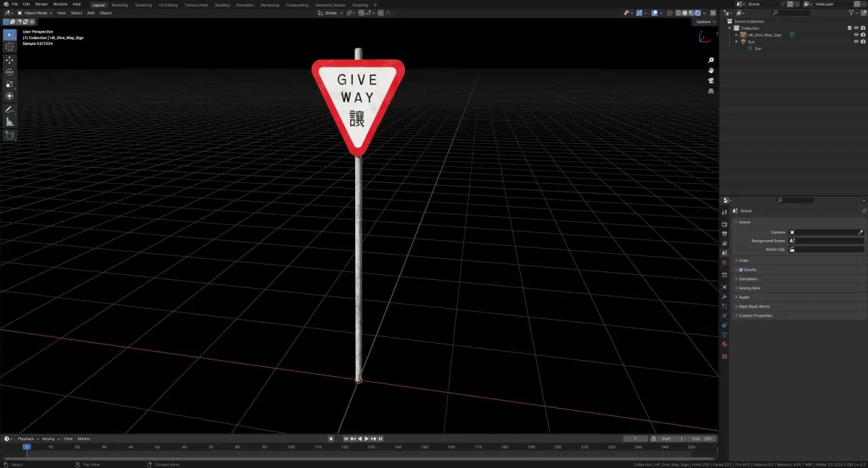Image resolution: width=868 pixels, height=468 pixels.
Task: Open the Physics properties tab
Action: 725,316
